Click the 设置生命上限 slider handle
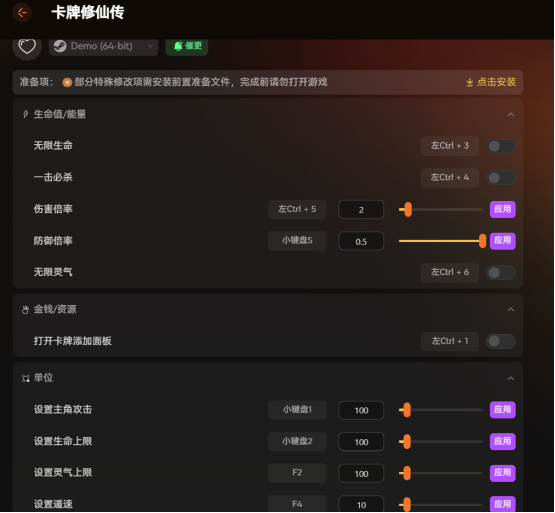Screen dimensions: 555x513 point(407,441)
